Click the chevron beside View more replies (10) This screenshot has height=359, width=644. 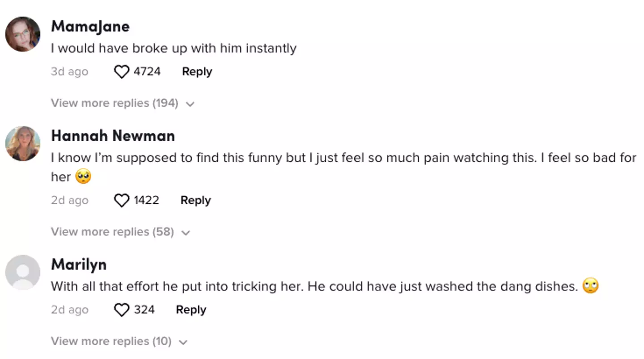[183, 342]
